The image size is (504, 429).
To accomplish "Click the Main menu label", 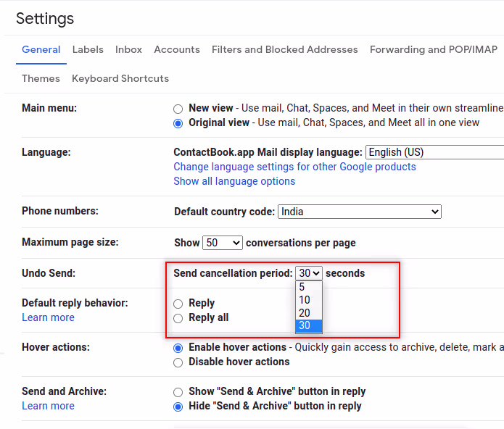I will (49, 108).
